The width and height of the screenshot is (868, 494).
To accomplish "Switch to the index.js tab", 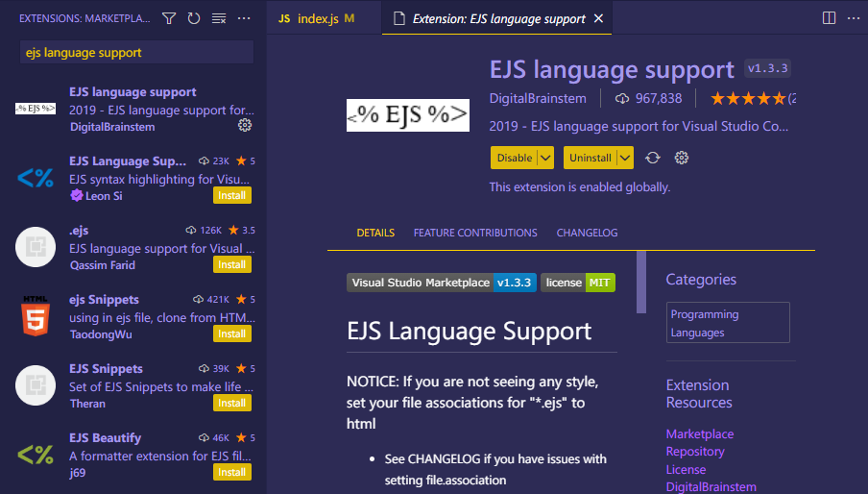I will tap(324, 18).
